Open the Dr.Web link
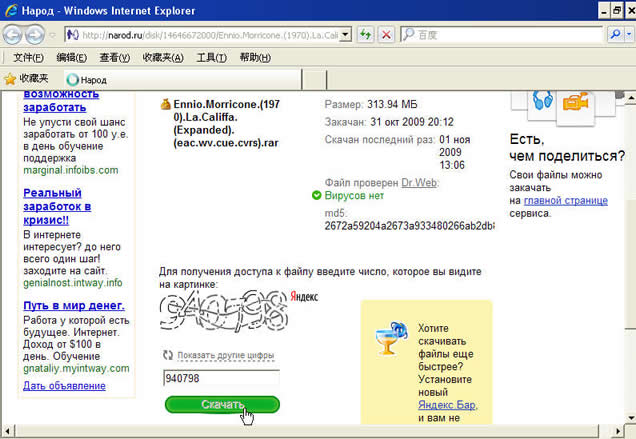The image size is (636, 439). pos(419,183)
